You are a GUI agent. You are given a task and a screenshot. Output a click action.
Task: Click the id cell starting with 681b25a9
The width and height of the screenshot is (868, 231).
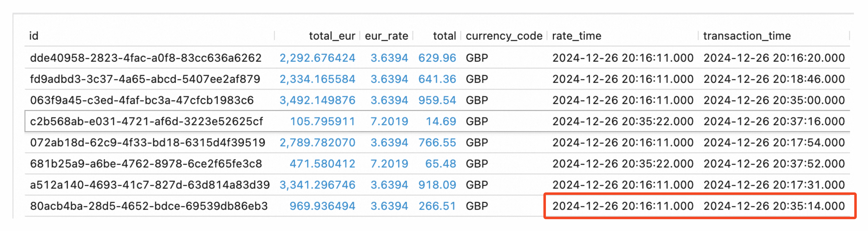tap(145, 164)
